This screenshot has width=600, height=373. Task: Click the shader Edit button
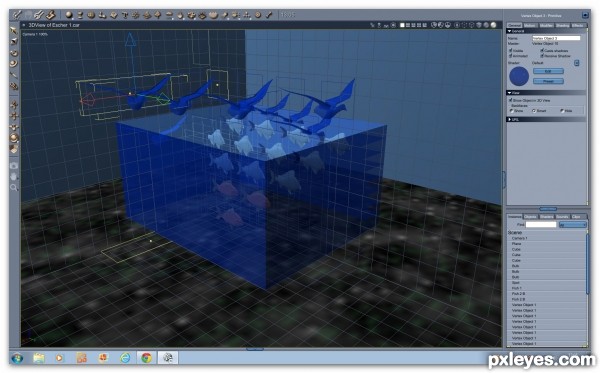point(548,71)
